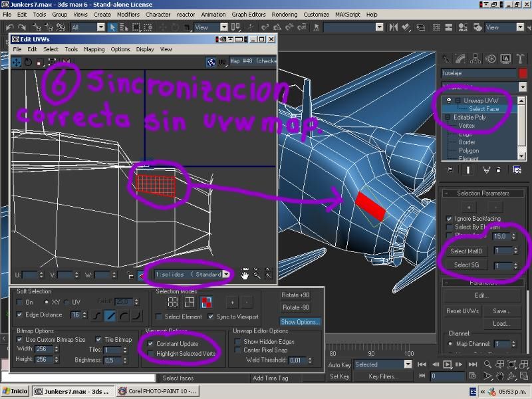The height and width of the screenshot is (399, 532).
Task: Open the Align tool in main toolbar
Action: [x=406, y=27]
